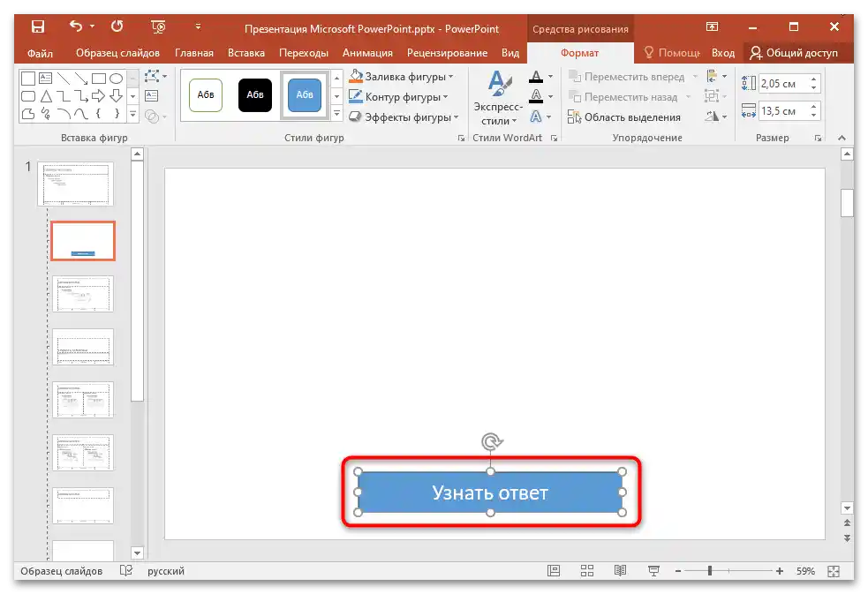Click the rotation handle above the shape
Viewport: 868px width, 594px height.
[492, 441]
